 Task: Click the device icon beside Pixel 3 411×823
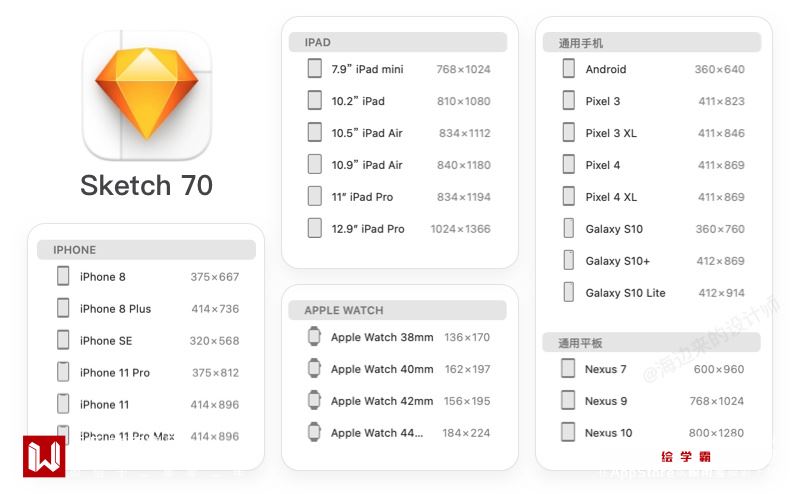pos(569,101)
